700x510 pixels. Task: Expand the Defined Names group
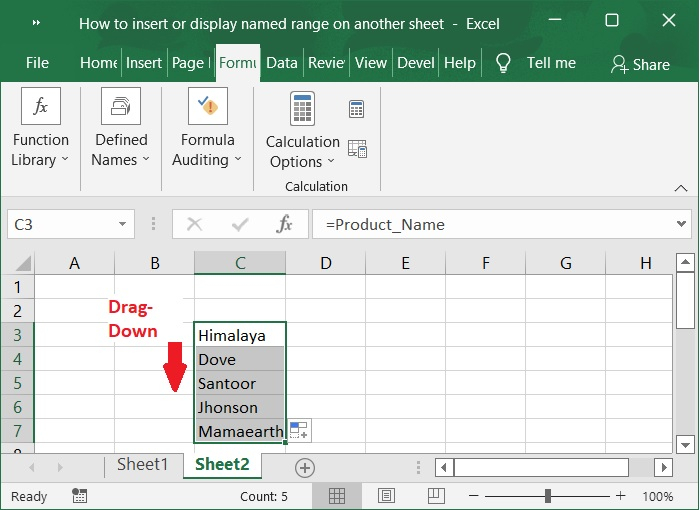(x=120, y=130)
